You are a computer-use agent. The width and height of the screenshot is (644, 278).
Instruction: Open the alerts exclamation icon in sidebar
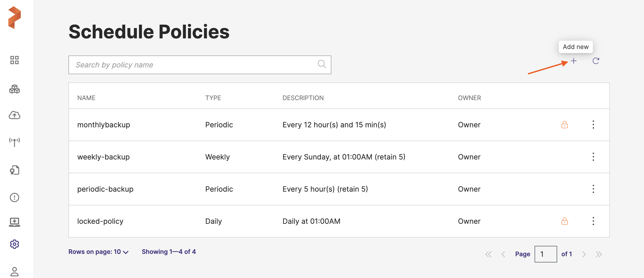pos(15,198)
